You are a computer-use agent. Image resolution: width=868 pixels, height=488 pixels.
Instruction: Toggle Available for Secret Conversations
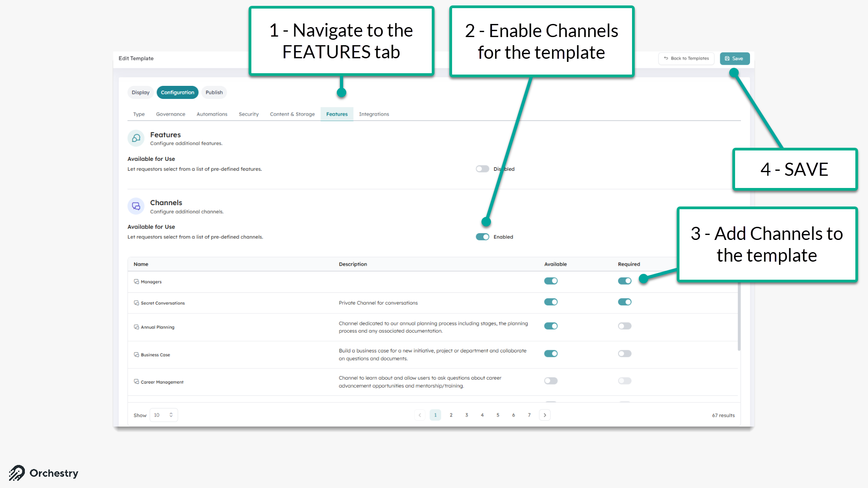[x=551, y=302]
